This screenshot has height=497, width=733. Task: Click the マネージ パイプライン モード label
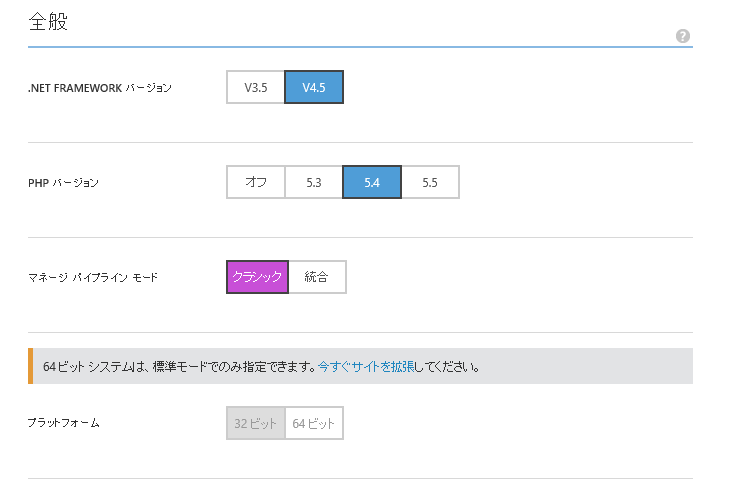pyautogui.click(x=93, y=277)
